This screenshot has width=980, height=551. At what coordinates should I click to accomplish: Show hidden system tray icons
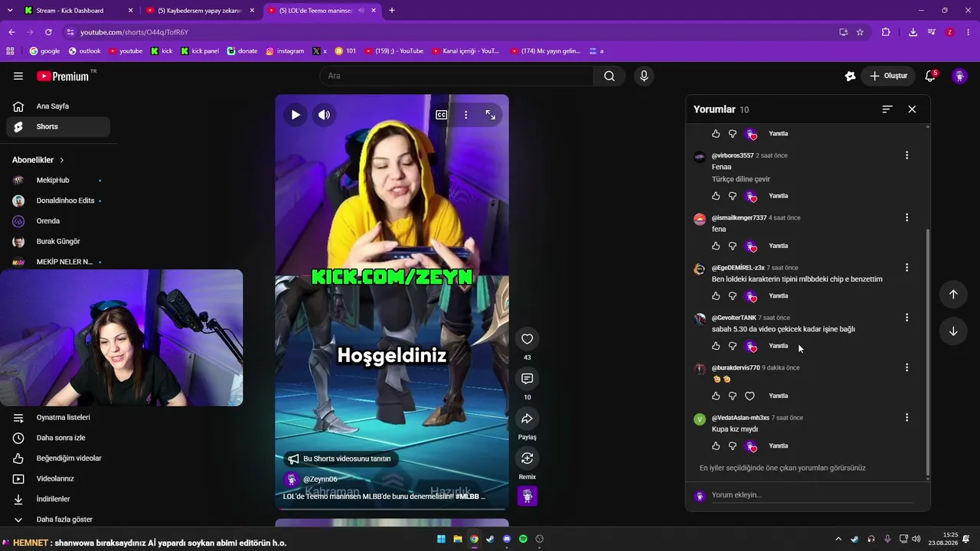tap(838, 539)
